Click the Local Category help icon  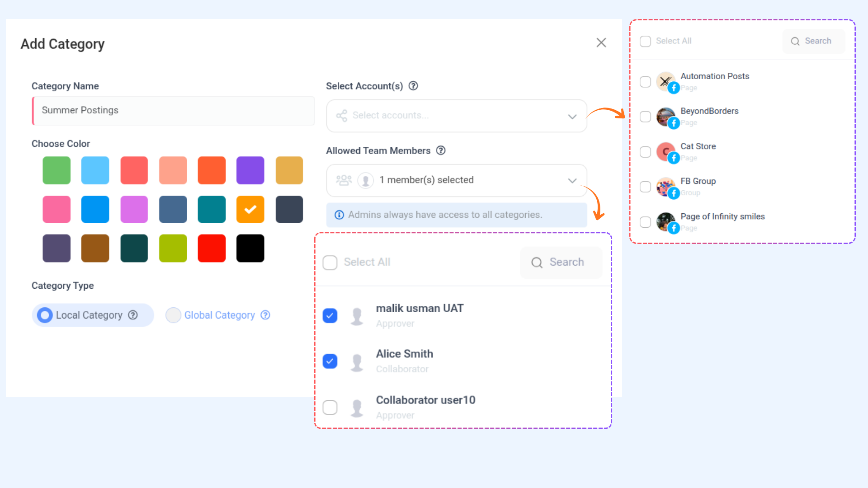[x=133, y=315]
